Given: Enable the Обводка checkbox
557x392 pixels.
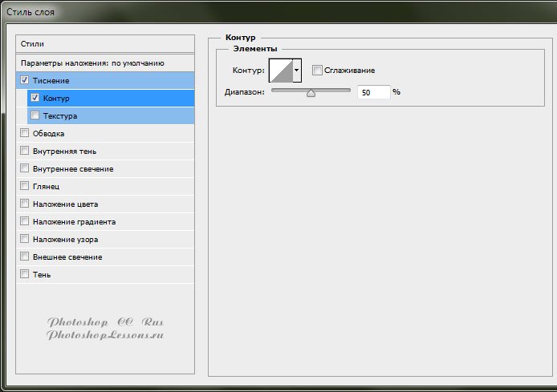Looking at the screenshot, I should (x=24, y=134).
